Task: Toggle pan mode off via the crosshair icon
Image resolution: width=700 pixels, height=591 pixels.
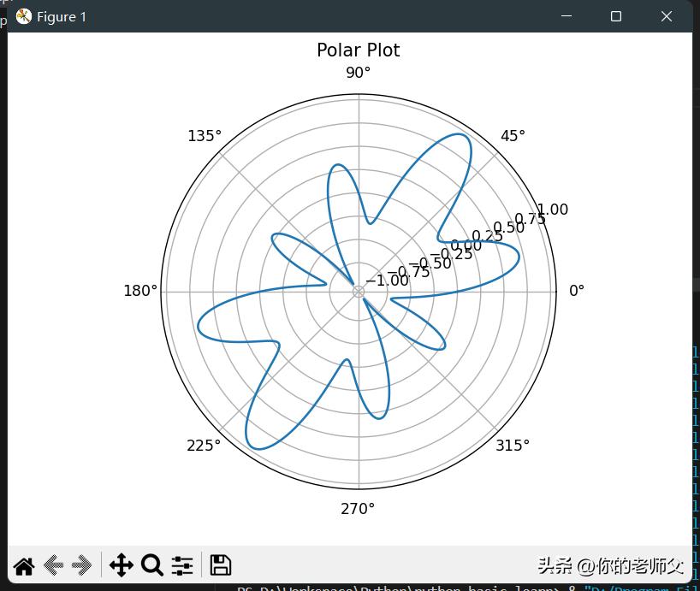Action: [x=122, y=564]
